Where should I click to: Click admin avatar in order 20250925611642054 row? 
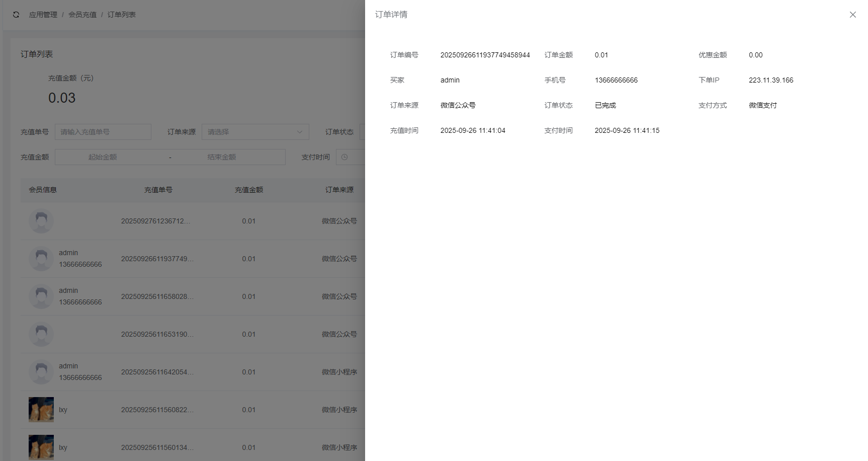coord(41,372)
